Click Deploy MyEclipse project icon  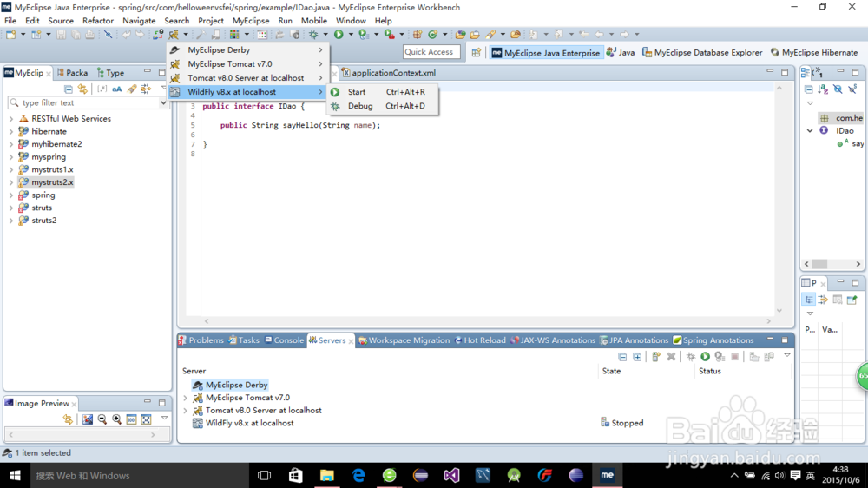click(158, 35)
